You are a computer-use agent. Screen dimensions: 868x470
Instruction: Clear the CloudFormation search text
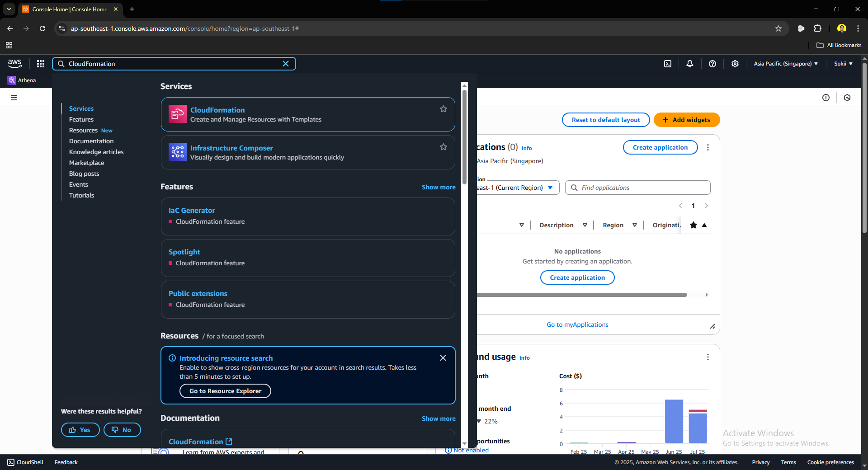pyautogui.click(x=286, y=64)
